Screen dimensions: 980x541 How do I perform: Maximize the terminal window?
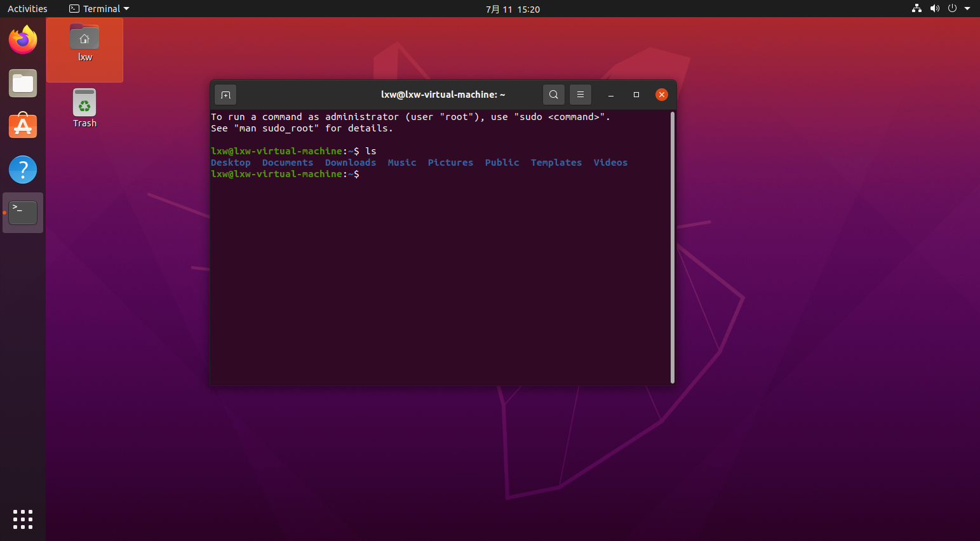(x=636, y=95)
